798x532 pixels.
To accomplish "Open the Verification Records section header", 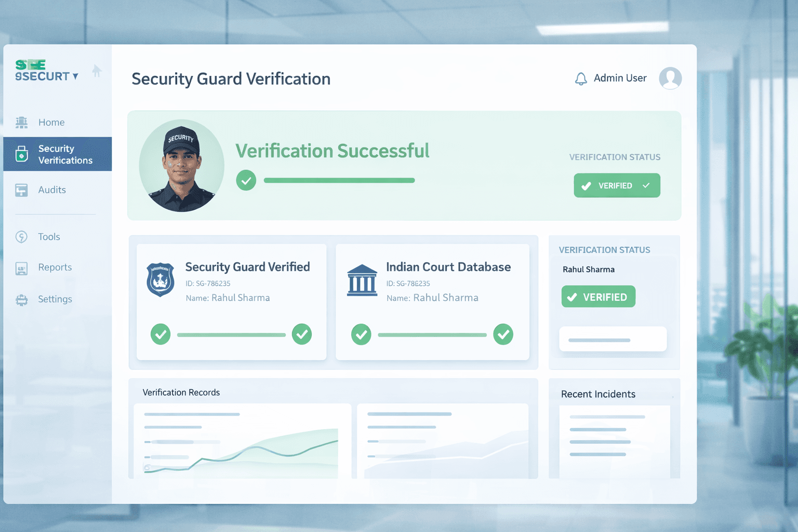I will coord(181,392).
